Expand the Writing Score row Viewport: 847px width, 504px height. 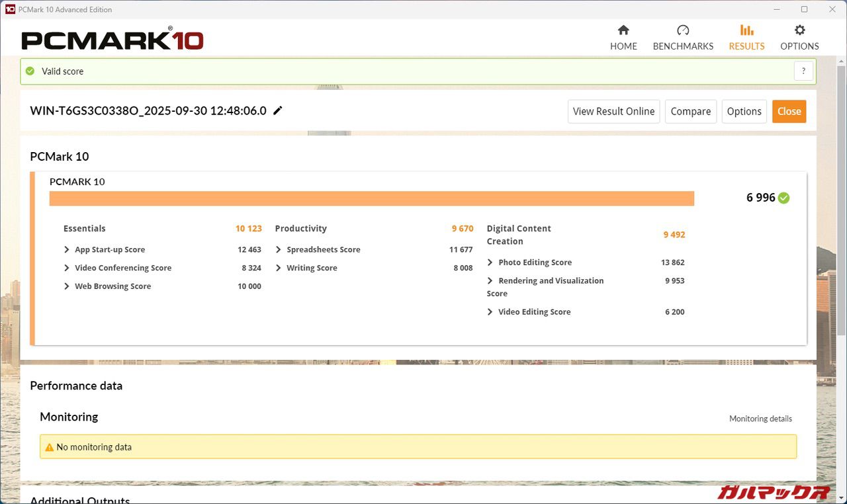(279, 268)
